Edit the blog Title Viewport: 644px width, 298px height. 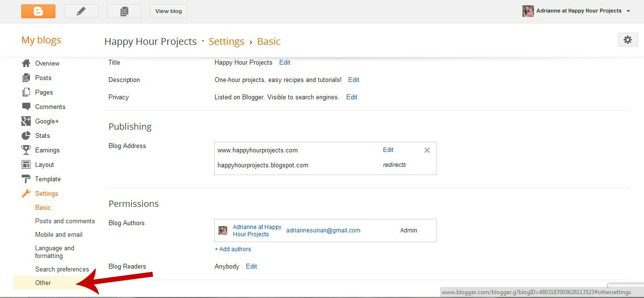click(x=285, y=62)
